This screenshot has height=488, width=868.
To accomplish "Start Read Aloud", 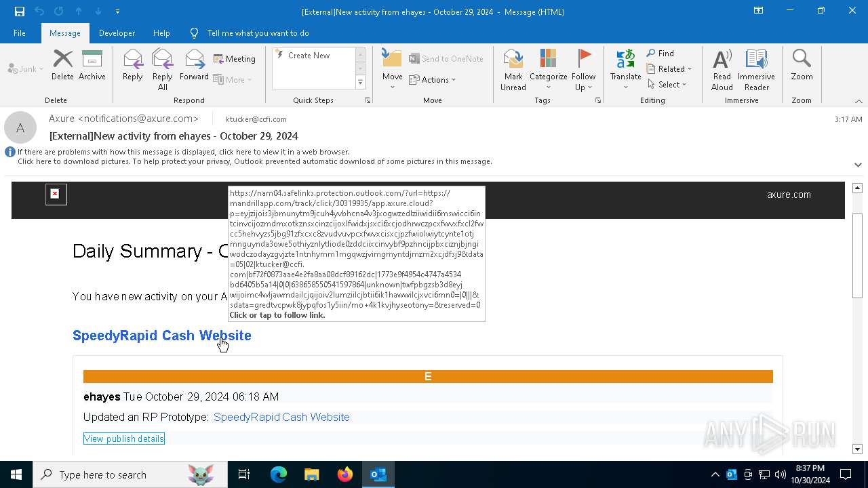I will 722,70.
